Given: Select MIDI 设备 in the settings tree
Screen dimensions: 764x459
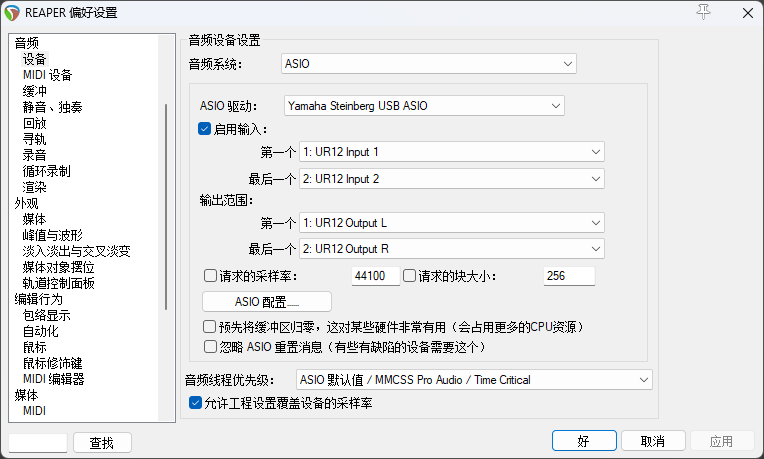Looking at the screenshot, I should 47,75.
